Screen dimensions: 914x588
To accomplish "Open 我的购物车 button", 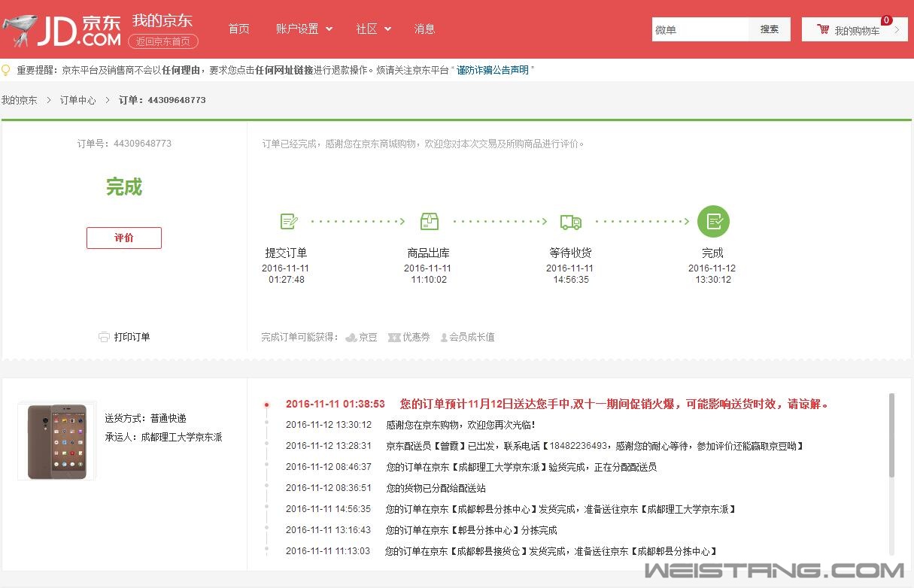I will 855,30.
